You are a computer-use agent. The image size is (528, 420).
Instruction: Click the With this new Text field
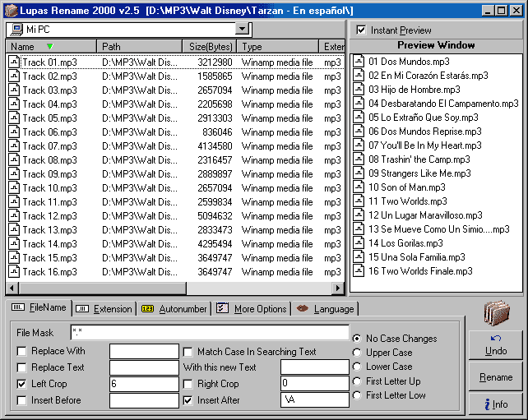point(315,367)
